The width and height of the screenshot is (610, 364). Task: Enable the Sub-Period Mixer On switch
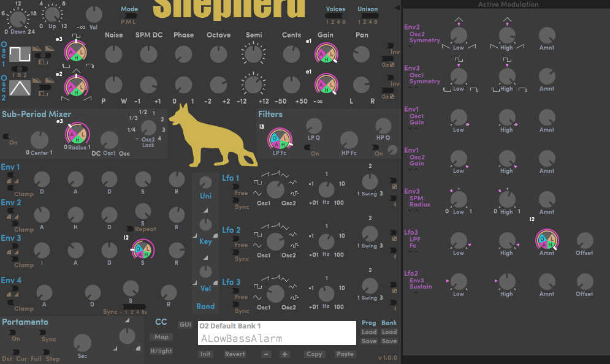(x=7, y=137)
